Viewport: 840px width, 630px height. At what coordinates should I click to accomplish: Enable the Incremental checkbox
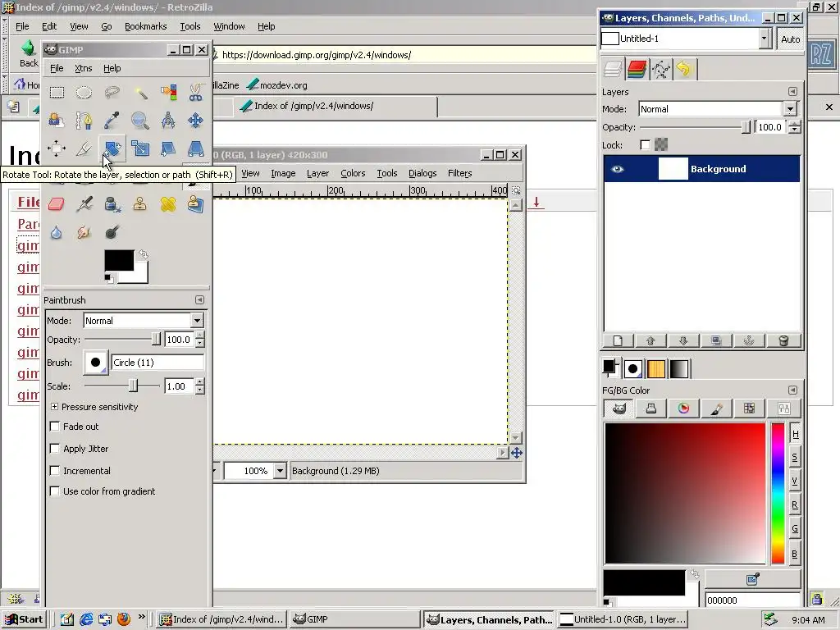pyautogui.click(x=54, y=470)
